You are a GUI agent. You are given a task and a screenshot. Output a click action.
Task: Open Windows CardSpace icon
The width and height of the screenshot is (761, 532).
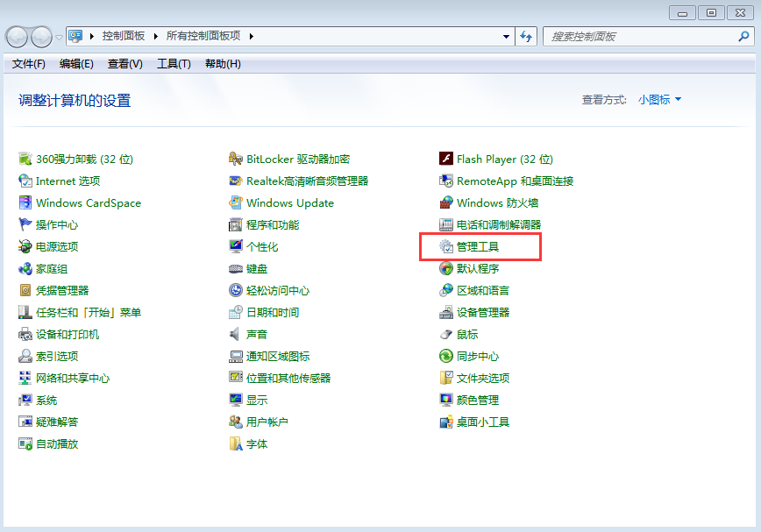(x=25, y=202)
